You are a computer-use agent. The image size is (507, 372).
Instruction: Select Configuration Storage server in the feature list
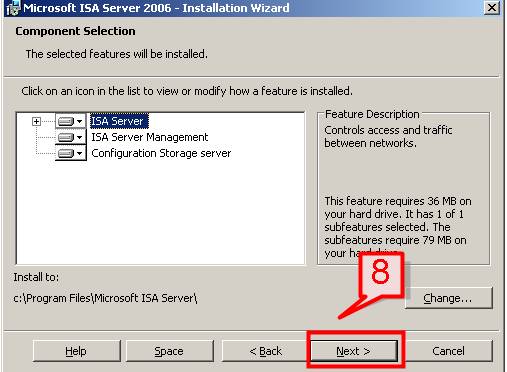161,153
